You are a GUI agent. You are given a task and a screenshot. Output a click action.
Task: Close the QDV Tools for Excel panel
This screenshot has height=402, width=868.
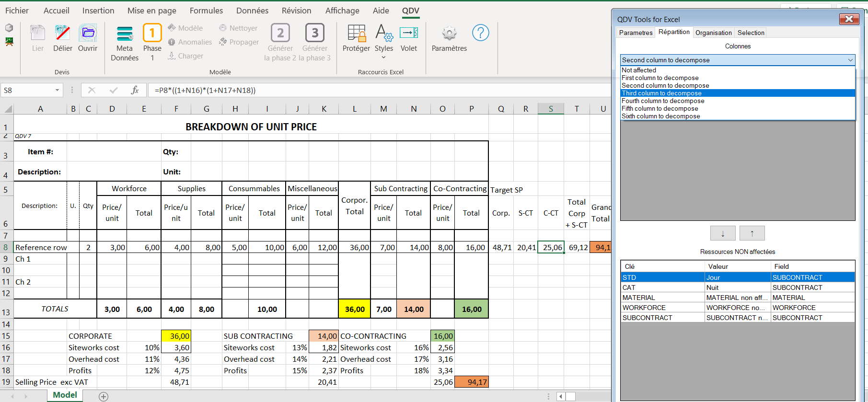tap(849, 19)
